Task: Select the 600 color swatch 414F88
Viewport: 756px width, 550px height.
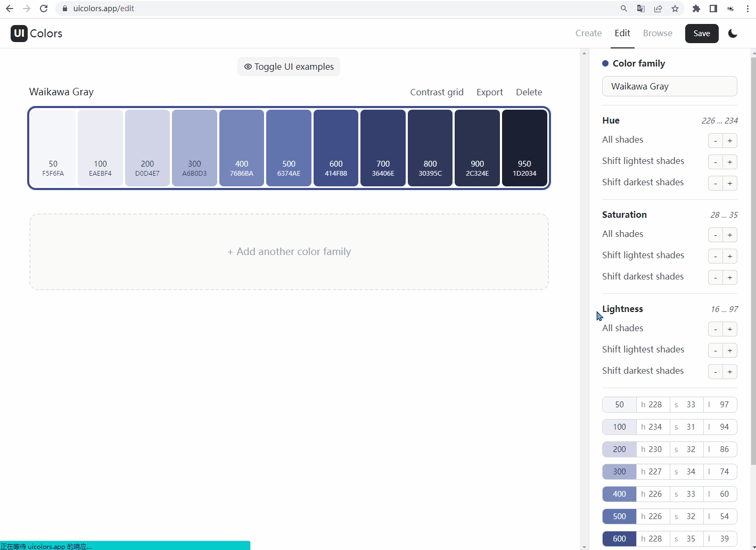Action: tap(336, 148)
